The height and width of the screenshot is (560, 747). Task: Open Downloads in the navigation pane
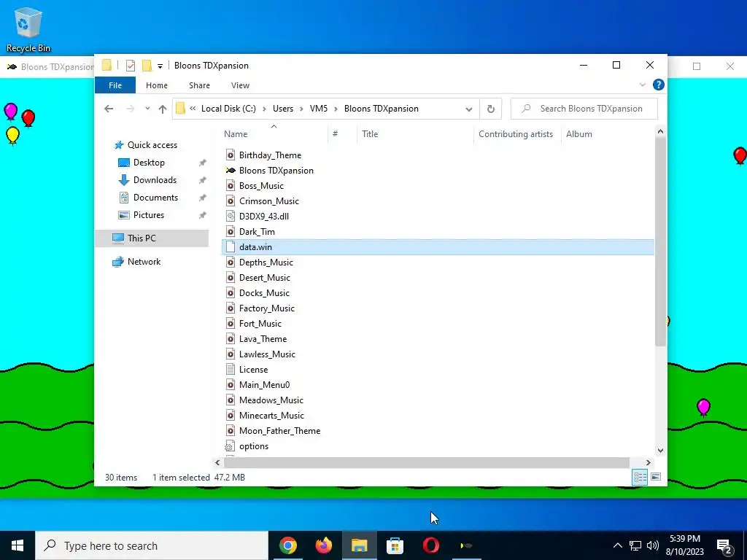pos(155,180)
